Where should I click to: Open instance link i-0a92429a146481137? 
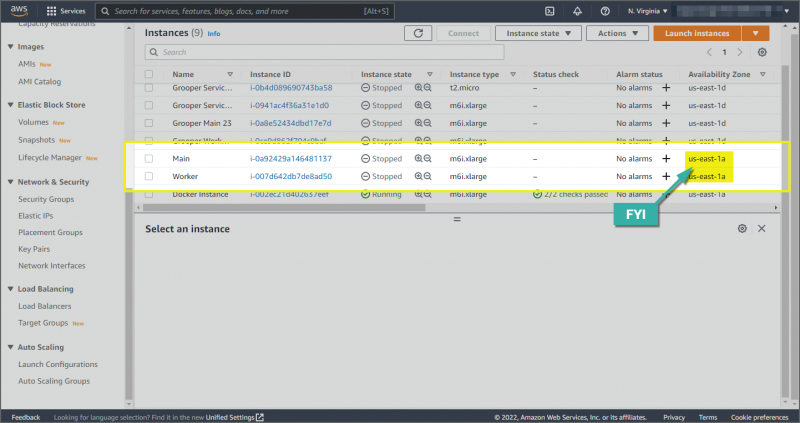click(x=291, y=159)
